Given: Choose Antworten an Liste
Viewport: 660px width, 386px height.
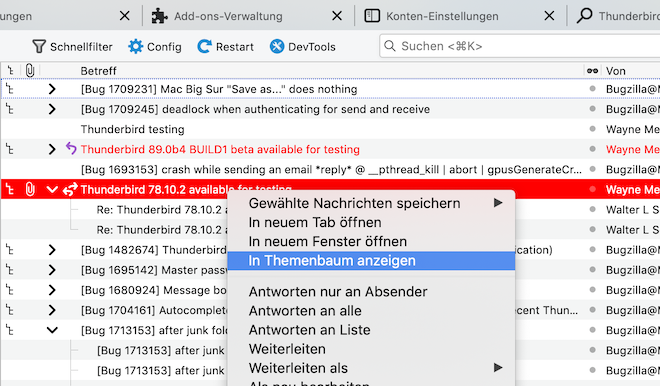Looking at the screenshot, I should pyautogui.click(x=371, y=330).
